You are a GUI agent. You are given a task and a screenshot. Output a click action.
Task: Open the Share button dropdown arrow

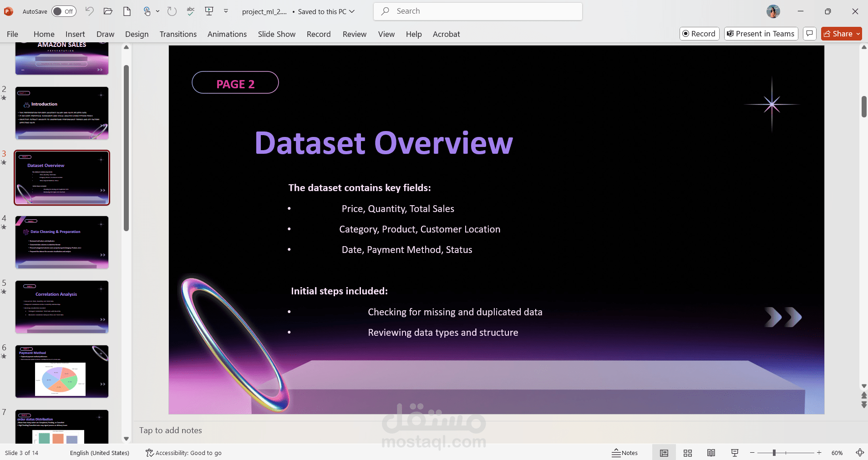(858, 34)
